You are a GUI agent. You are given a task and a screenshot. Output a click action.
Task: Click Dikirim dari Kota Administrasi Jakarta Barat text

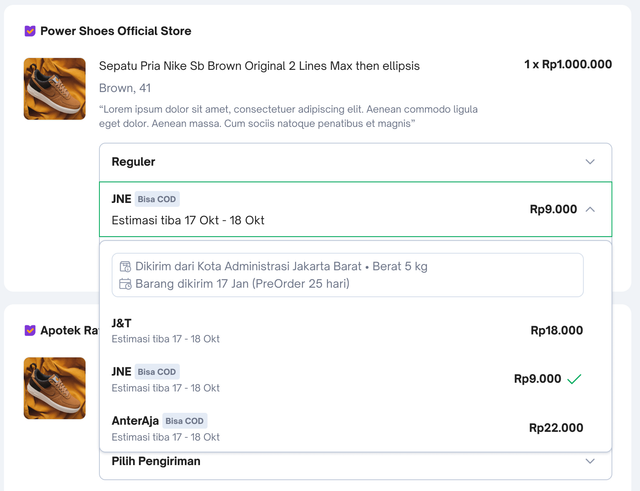(248, 267)
